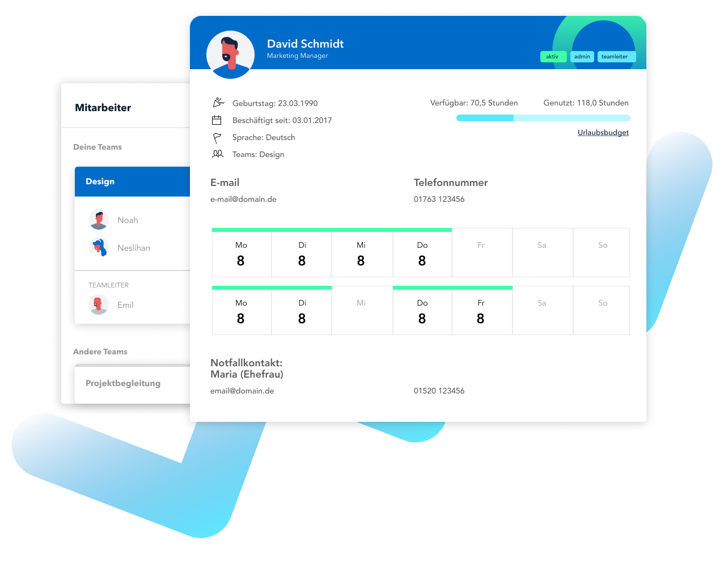The width and height of the screenshot is (728, 563).
Task: Click So cell in first week row
Action: [602, 253]
